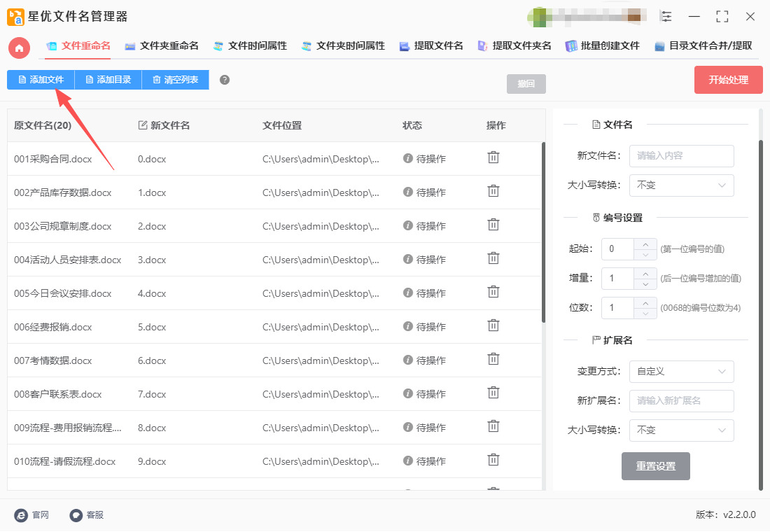Go to 提取文件名 tab

(431, 45)
